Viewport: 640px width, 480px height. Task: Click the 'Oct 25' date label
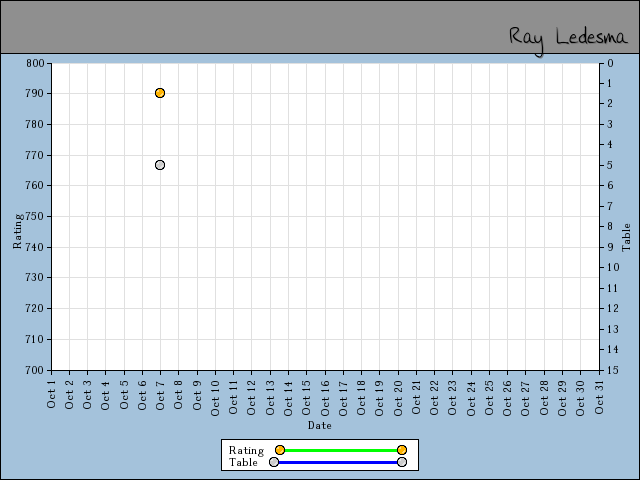click(x=489, y=398)
